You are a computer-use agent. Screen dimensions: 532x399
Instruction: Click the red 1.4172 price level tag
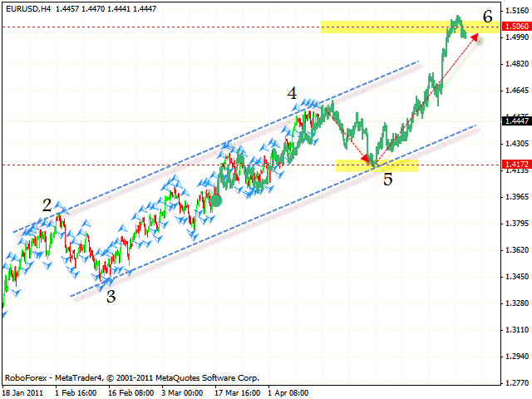(x=516, y=165)
